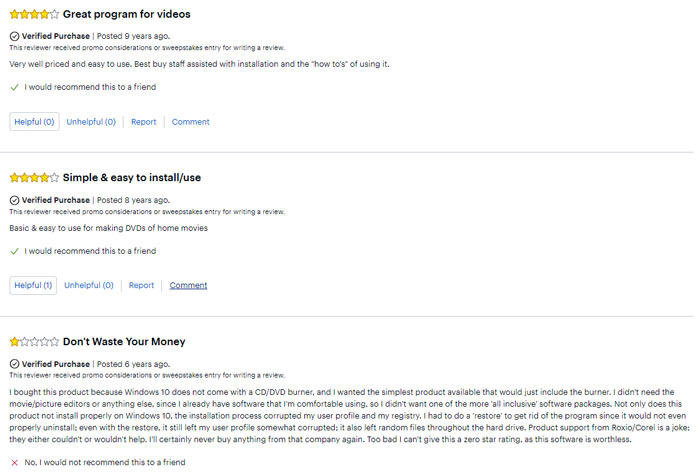This screenshot has height=476, width=700.
Task: Report the Simple & easy to install review
Action: click(x=142, y=285)
